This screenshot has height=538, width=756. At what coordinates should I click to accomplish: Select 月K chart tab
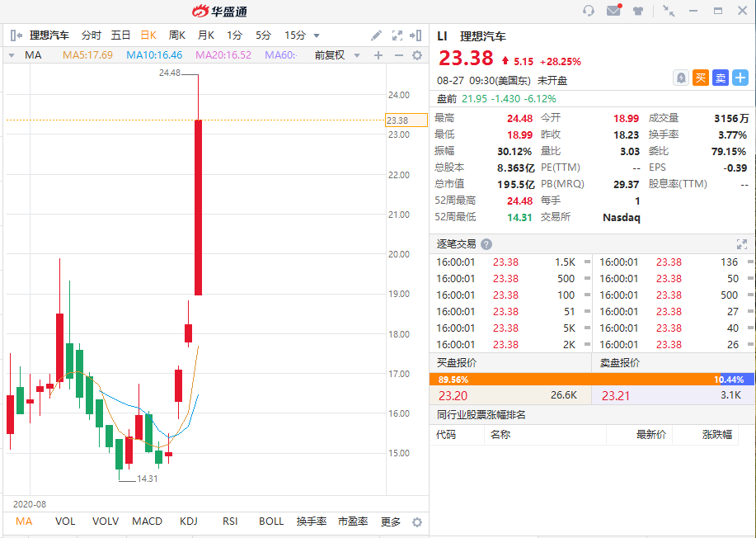point(206,35)
